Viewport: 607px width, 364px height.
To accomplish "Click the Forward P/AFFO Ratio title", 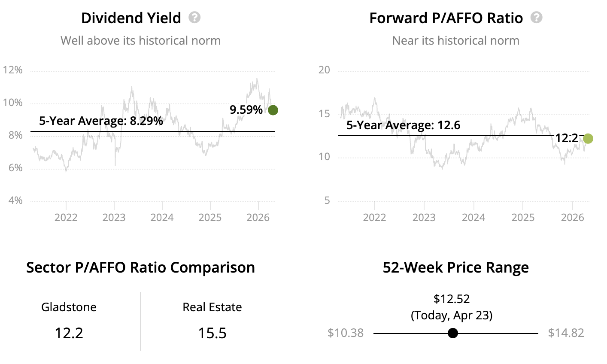I will point(446,18).
